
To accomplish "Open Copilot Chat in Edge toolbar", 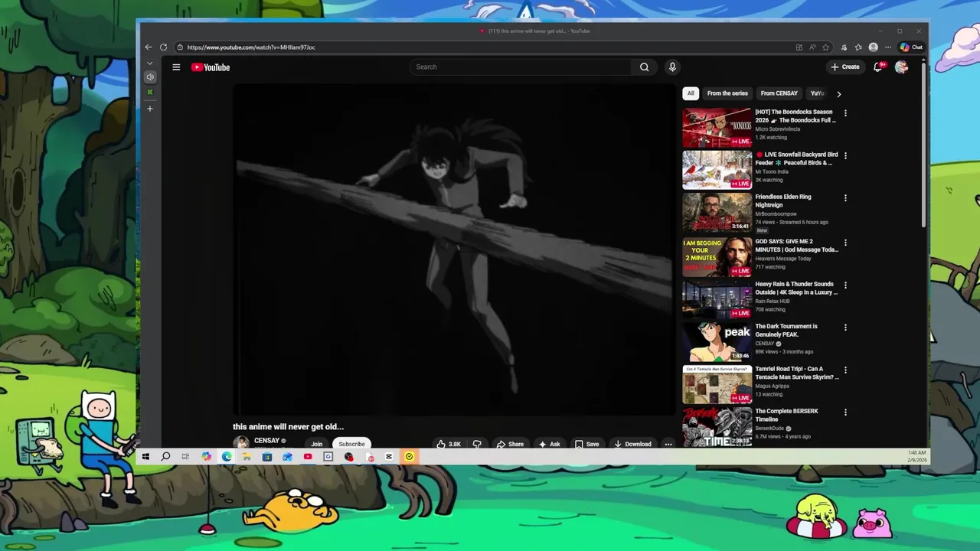I will tap(912, 47).
